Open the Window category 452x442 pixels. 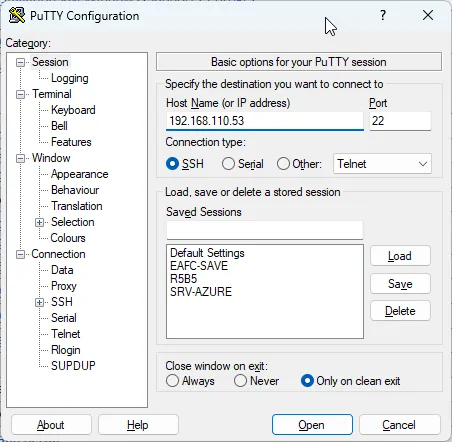[51, 158]
